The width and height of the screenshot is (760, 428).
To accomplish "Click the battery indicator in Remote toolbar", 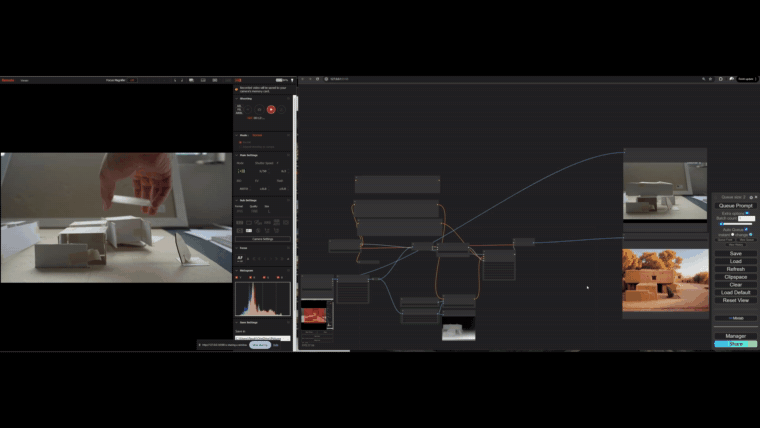I will click(280, 80).
